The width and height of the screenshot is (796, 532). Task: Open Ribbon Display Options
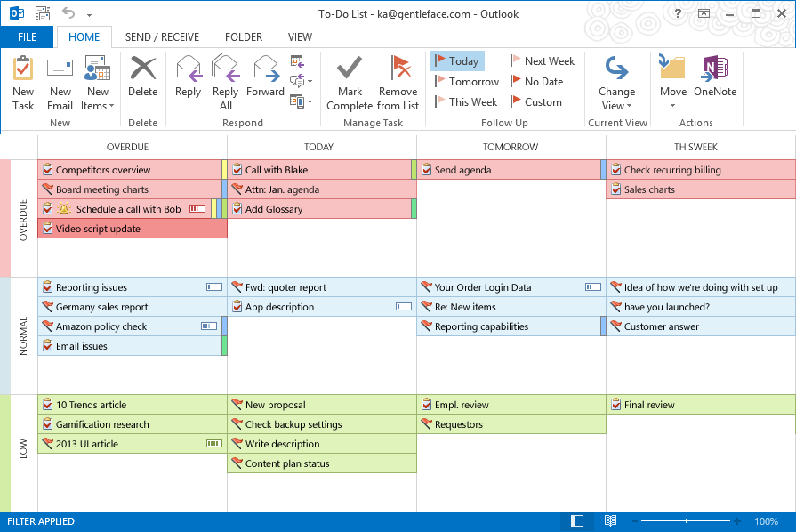[704, 13]
